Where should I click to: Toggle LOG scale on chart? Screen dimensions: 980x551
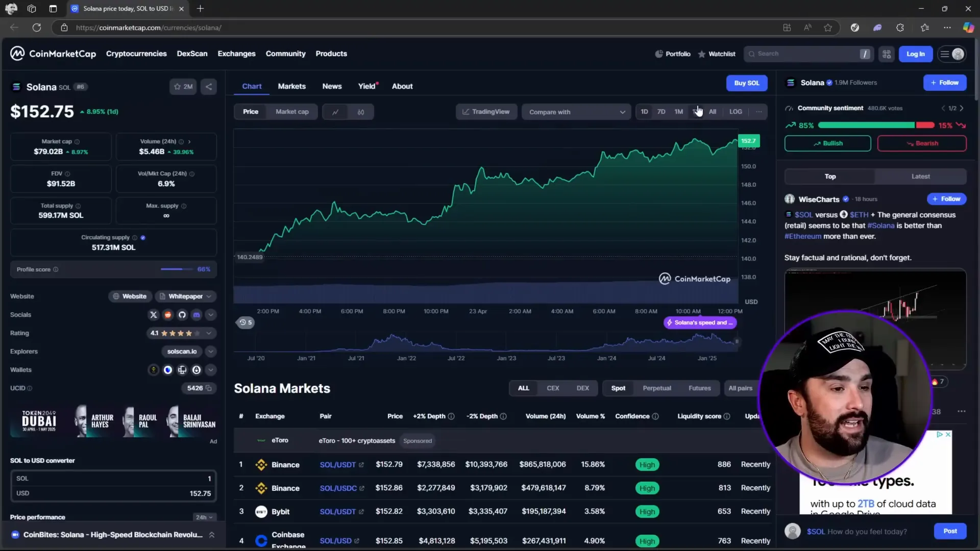pyautogui.click(x=736, y=112)
